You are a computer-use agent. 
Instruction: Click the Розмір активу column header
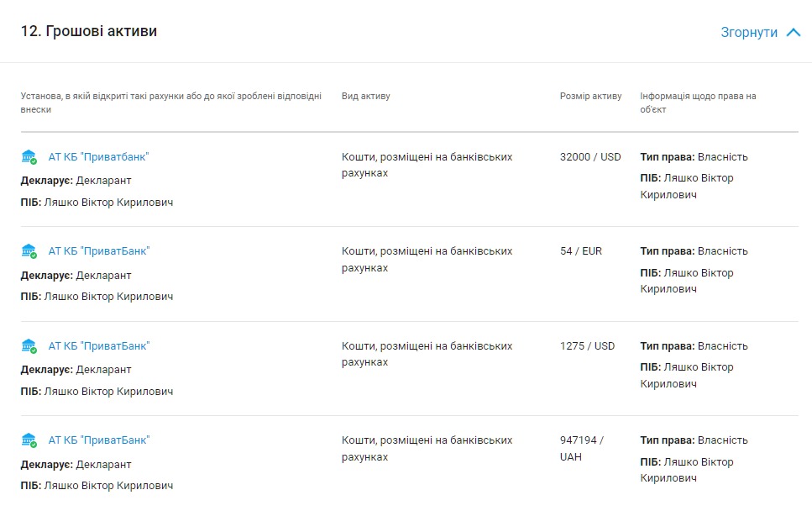tap(590, 97)
